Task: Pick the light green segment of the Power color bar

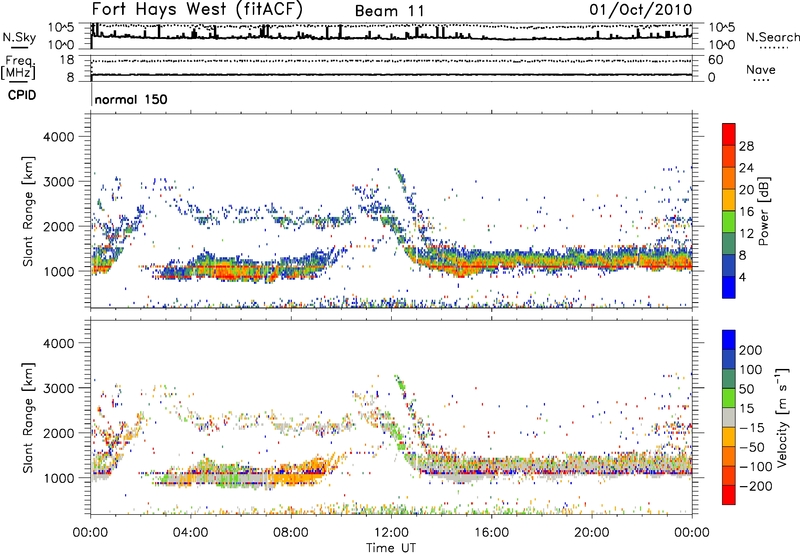Action: coord(729,222)
